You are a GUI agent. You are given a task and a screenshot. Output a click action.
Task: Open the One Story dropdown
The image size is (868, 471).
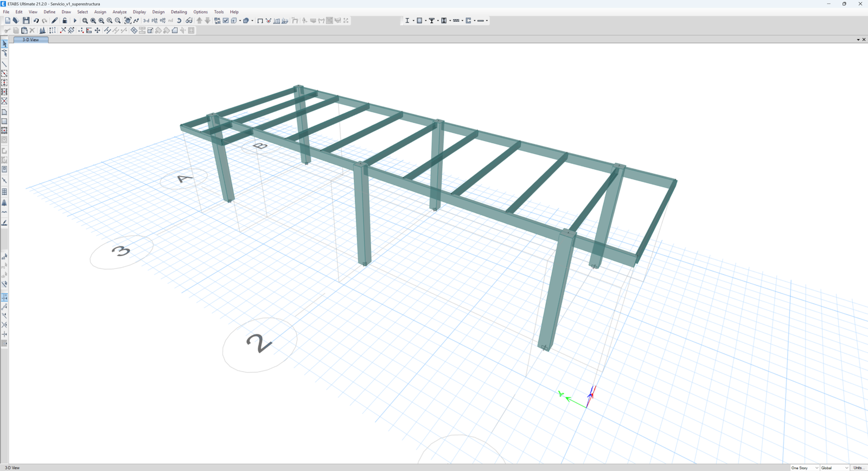(805, 468)
